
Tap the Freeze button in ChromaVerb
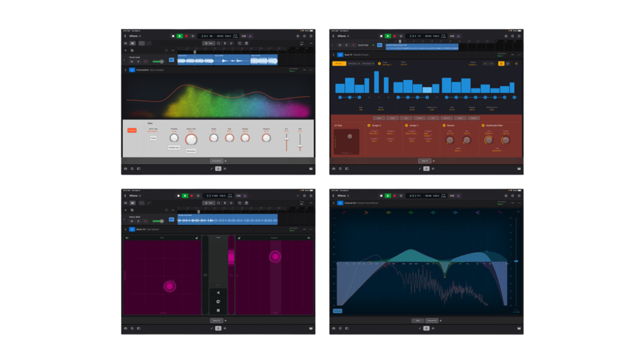coord(153,138)
